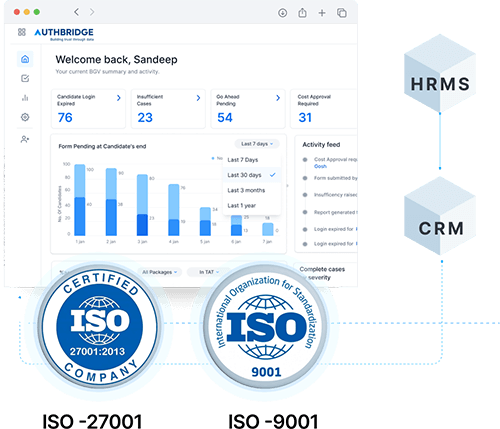Click the apps grid icon beside AuthBridge logo
Screen dimensions: 500x429
point(22,32)
